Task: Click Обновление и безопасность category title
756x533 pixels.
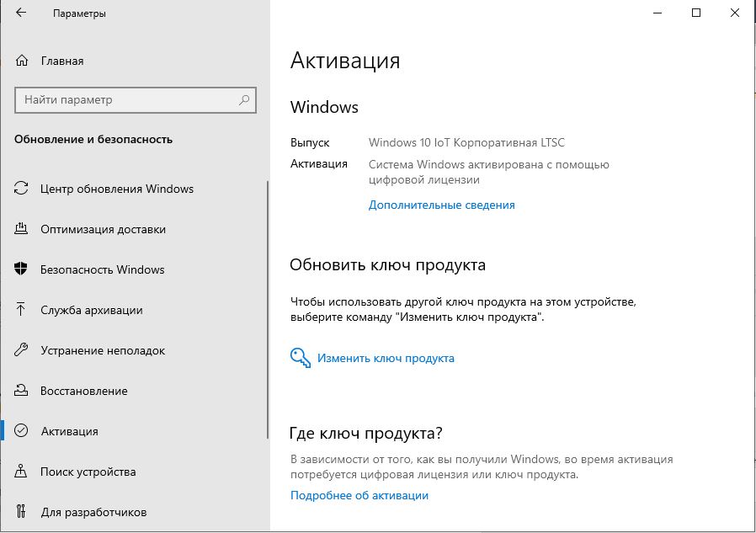Action: (x=93, y=140)
